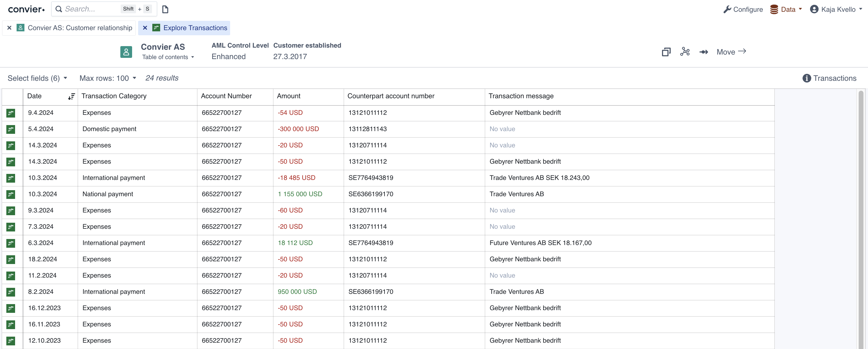
Task: Click the arrow-through-node icon beside Move
Action: (x=704, y=52)
